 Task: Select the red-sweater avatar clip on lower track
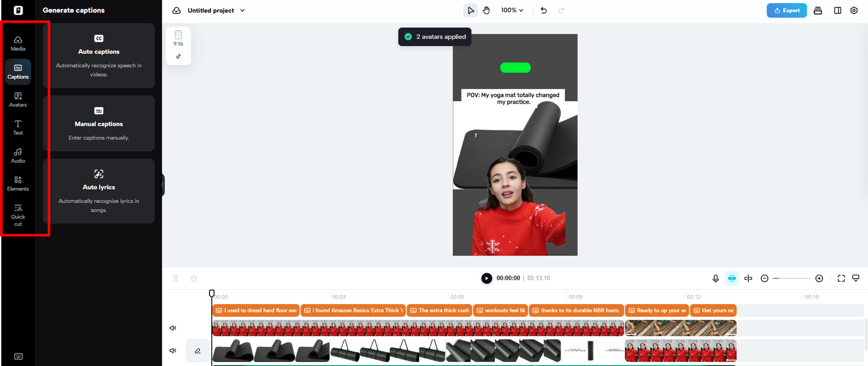(681, 350)
